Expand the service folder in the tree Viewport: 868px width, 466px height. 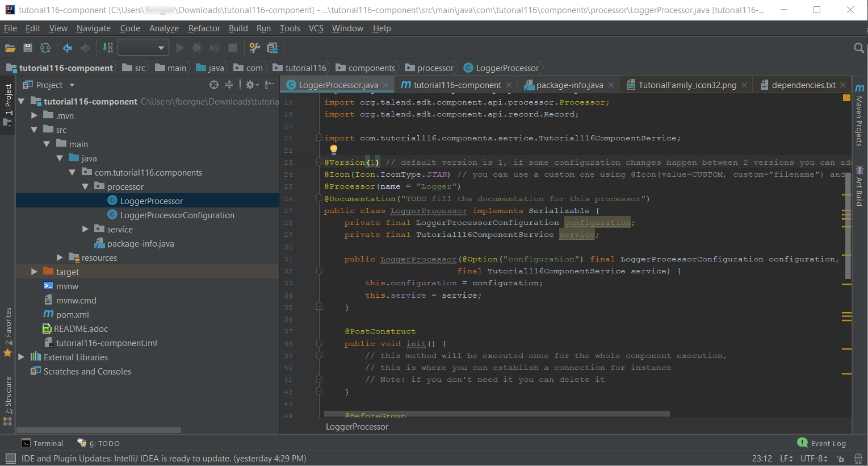coord(85,229)
